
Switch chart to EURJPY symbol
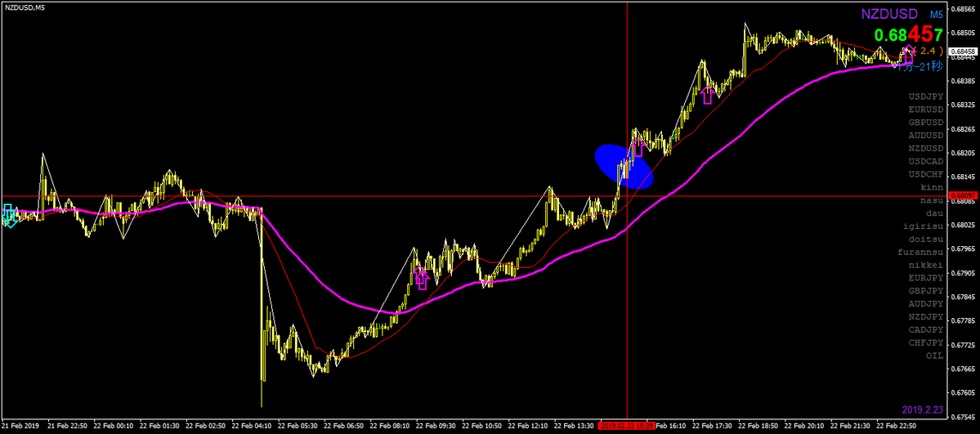[x=925, y=278]
